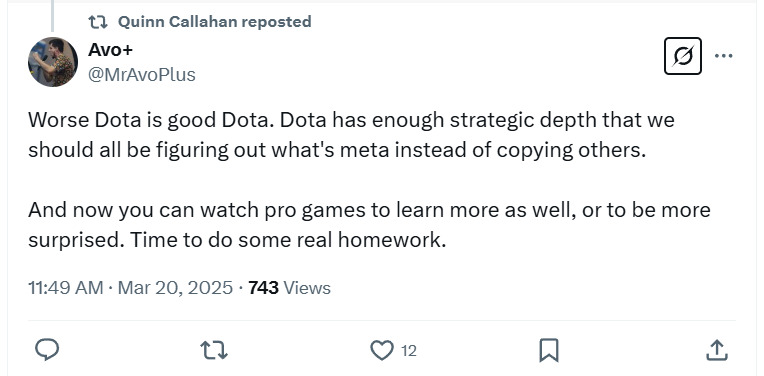Like the post with the heart icon
The height and width of the screenshot is (376, 764).
[x=382, y=350]
